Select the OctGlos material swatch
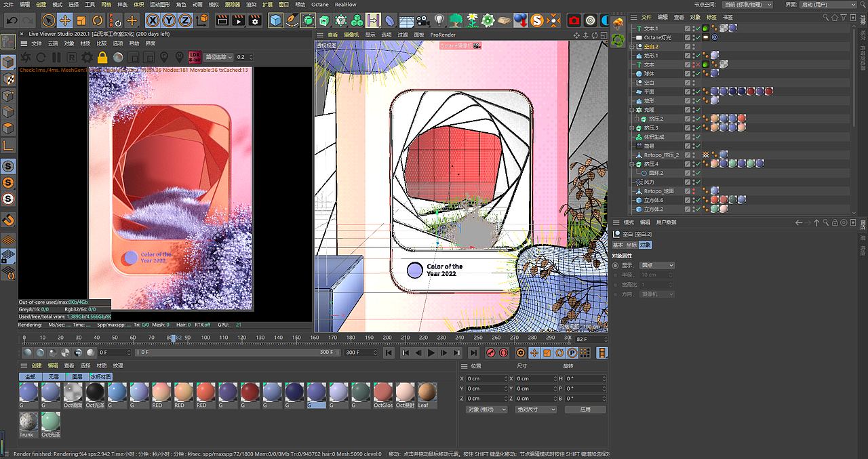 [382, 396]
